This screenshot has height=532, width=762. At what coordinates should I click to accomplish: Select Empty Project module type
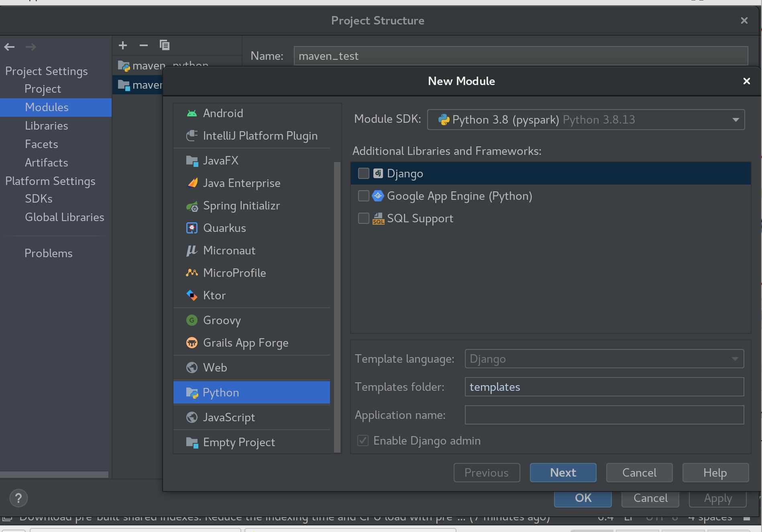(x=252, y=443)
